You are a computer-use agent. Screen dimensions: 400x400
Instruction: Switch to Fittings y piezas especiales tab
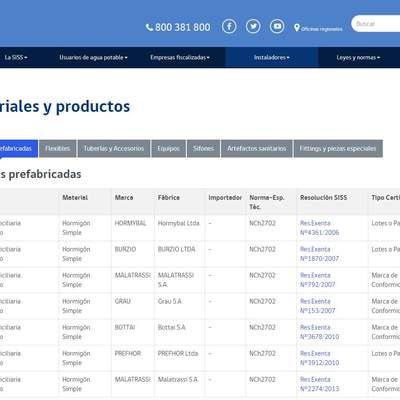click(x=338, y=148)
